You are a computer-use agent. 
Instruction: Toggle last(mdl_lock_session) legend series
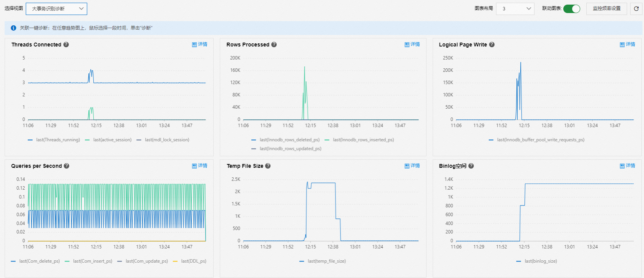click(163, 140)
